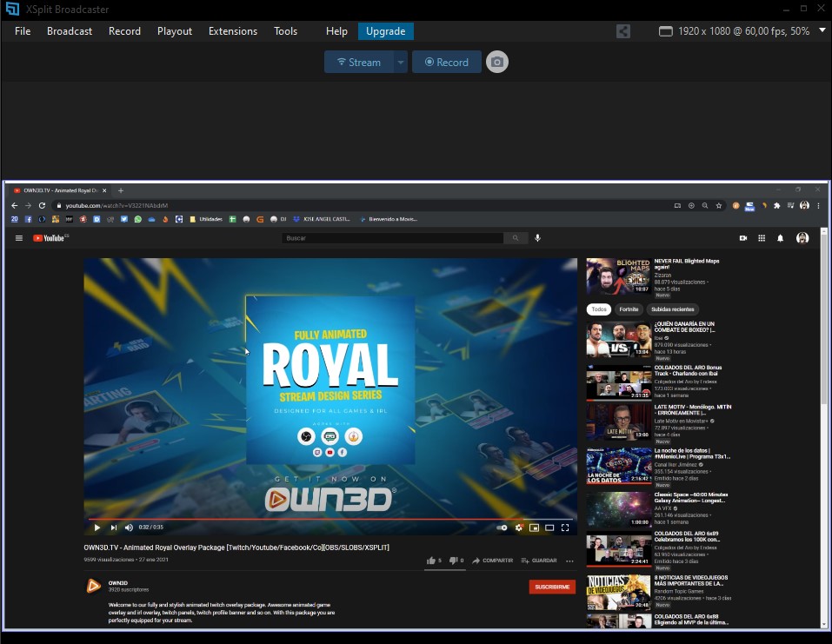Viewport: 832px width, 644px height.
Task: Click the screenshot camera icon
Action: tap(496, 63)
